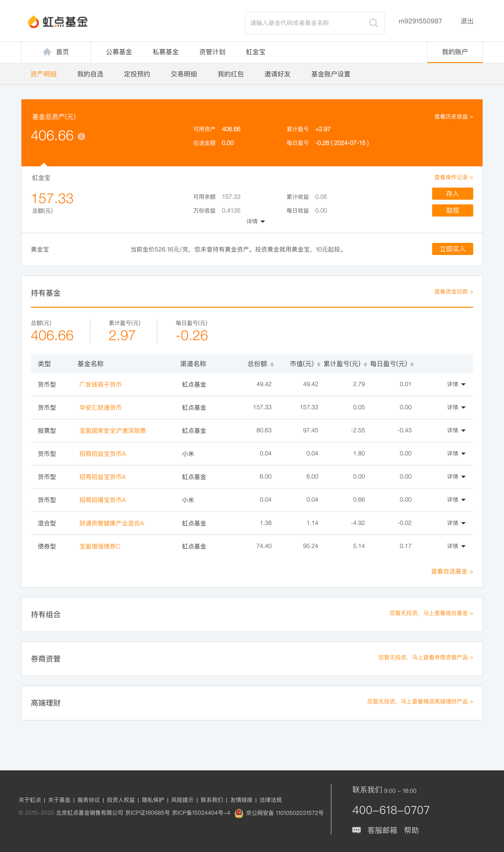
Task: Click the chat bubble icon by 客服邮箱
Action: pos(356,830)
